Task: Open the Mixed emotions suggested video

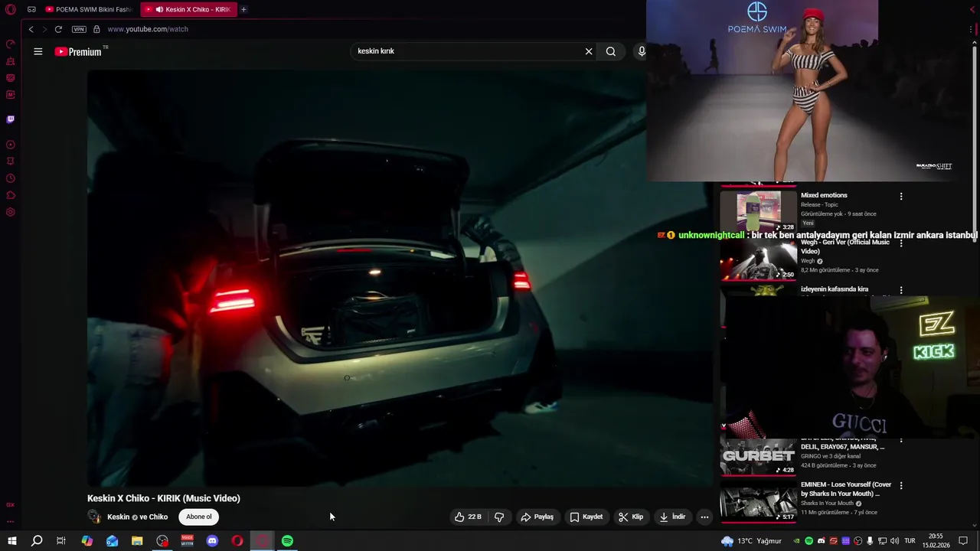Action: pos(824,195)
